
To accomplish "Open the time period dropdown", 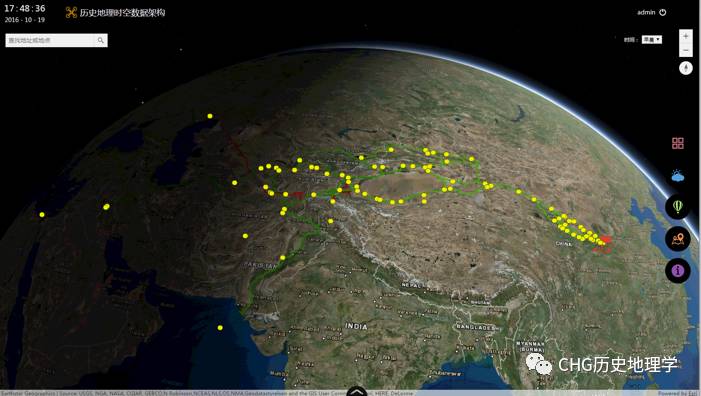I will 652,40.
